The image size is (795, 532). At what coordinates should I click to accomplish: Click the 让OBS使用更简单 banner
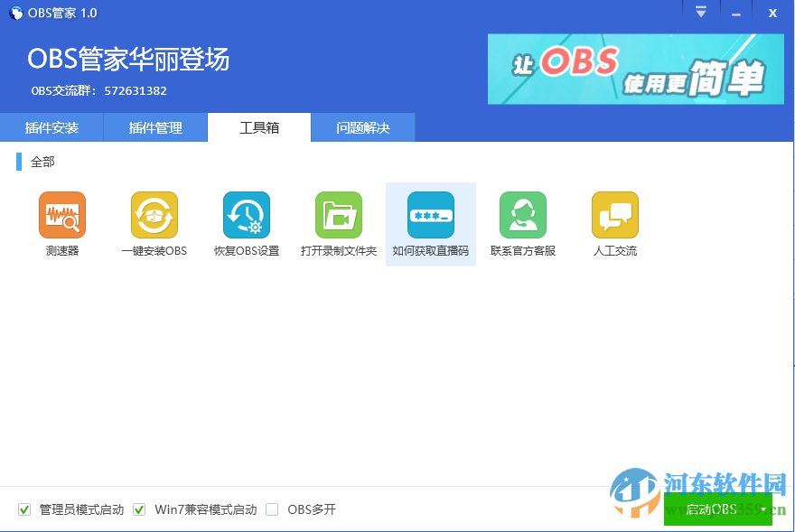[x=635, y=70]
